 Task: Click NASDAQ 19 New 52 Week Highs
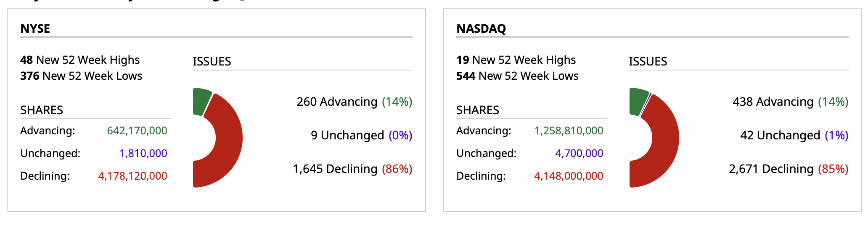click(x=516, y=60)
